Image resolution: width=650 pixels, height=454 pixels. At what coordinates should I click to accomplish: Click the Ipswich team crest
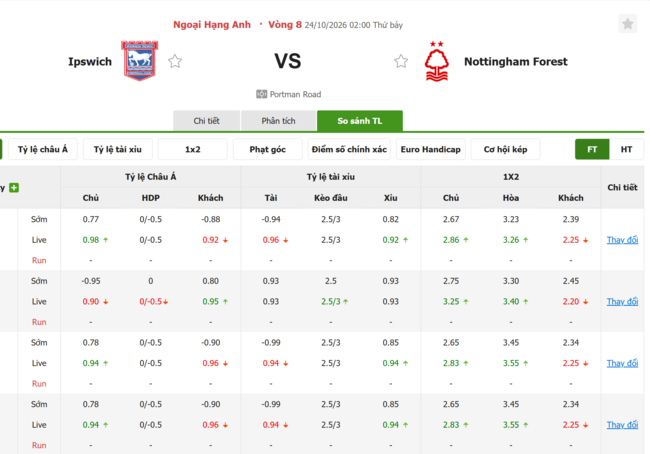point(140,61)
